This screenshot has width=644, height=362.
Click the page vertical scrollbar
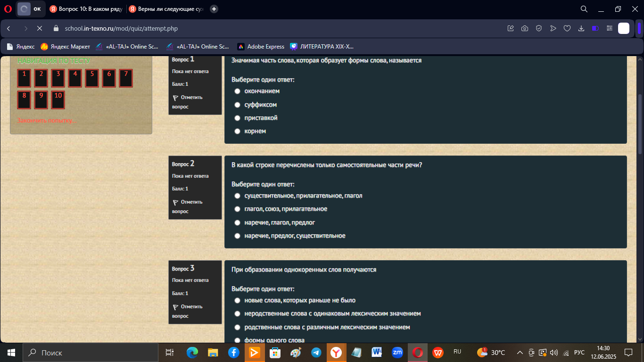(x=640, y=123)
